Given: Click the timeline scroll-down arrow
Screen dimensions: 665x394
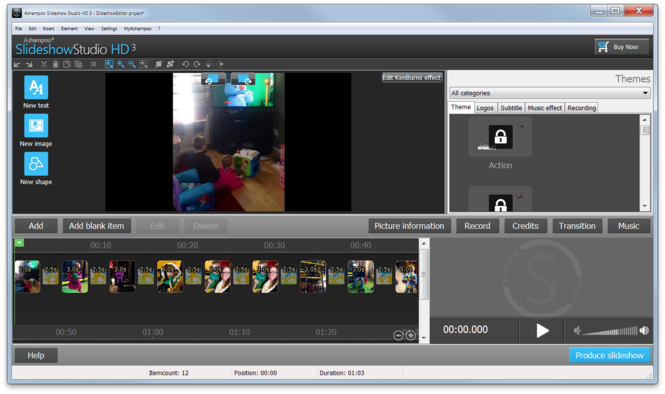Looking at the screenshot, I should 423,338.
